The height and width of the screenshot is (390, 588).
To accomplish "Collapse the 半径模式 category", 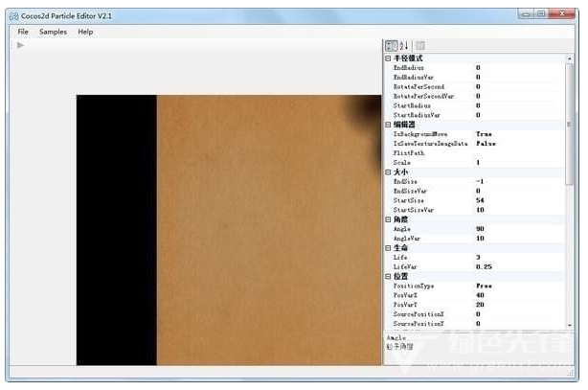I will coord(388,58).
